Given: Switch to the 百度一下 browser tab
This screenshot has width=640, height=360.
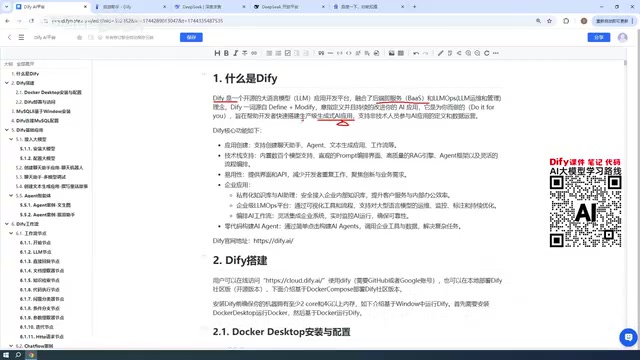Looking at the screenshot, I should [x=367, y=7].
